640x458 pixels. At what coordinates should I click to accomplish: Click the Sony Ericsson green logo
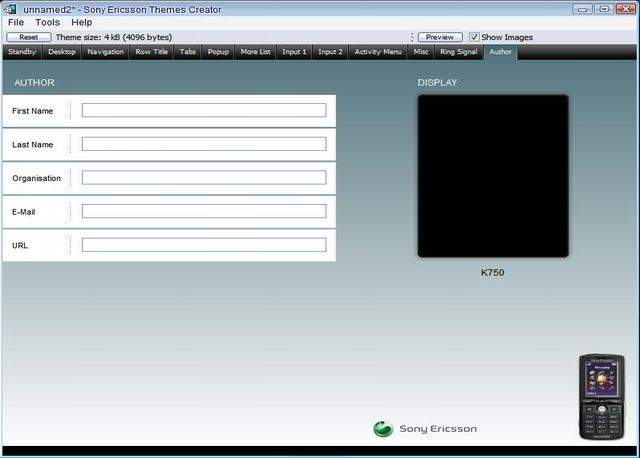pyautogui.click(x=383, y=429)
